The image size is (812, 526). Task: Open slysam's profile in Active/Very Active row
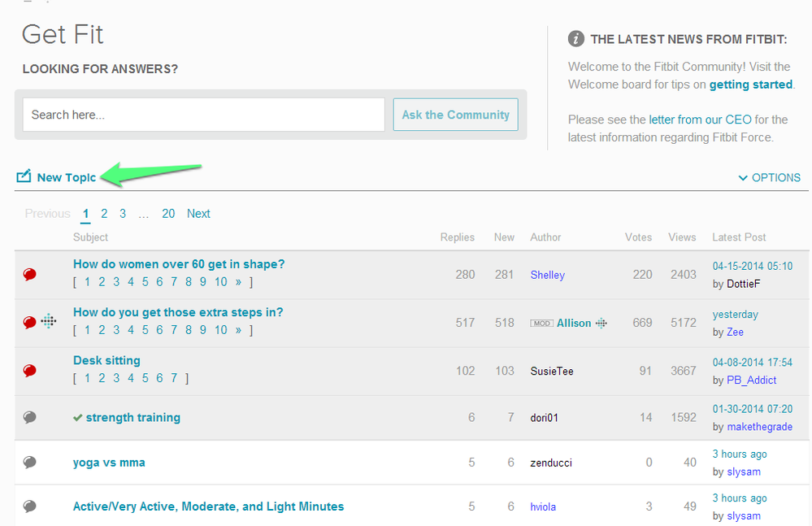[745, 515]
